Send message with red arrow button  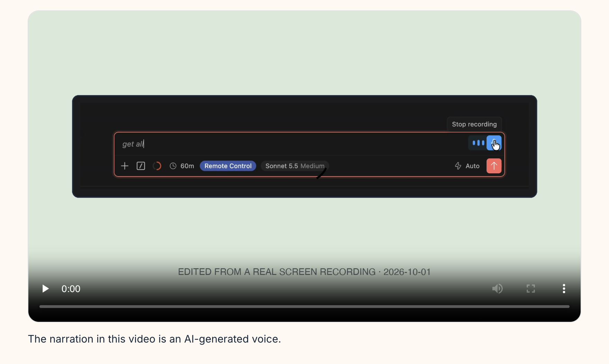click(x=494, y=166)
